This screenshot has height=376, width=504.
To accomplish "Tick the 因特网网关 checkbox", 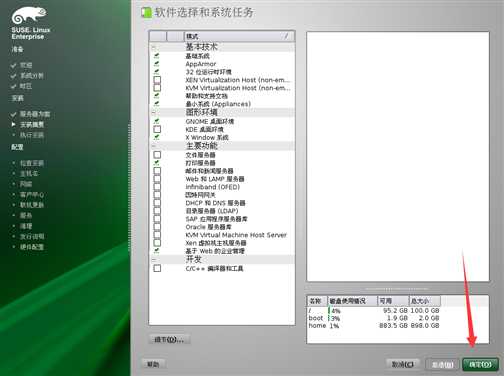I will [157, 195].
